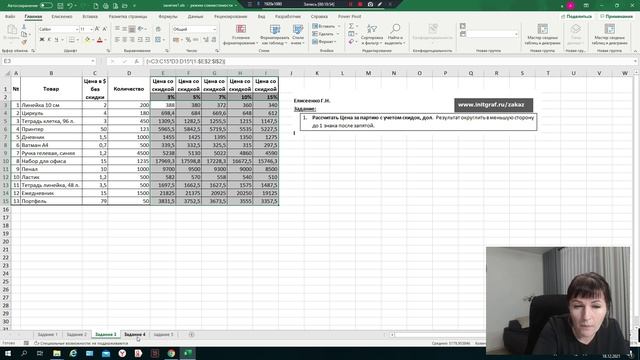The image size is (640, 360).
Task: Open the Задание 5 sheet tab
Action: coord(163,334)
